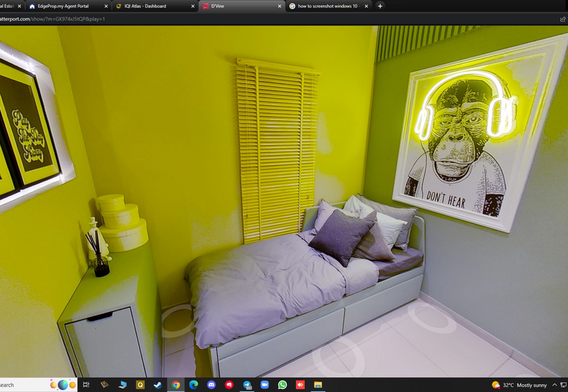The width and height of the screenshot is (568, 392).
Task: Open File Explorer from the taskbar
Action: click(318, 385)
